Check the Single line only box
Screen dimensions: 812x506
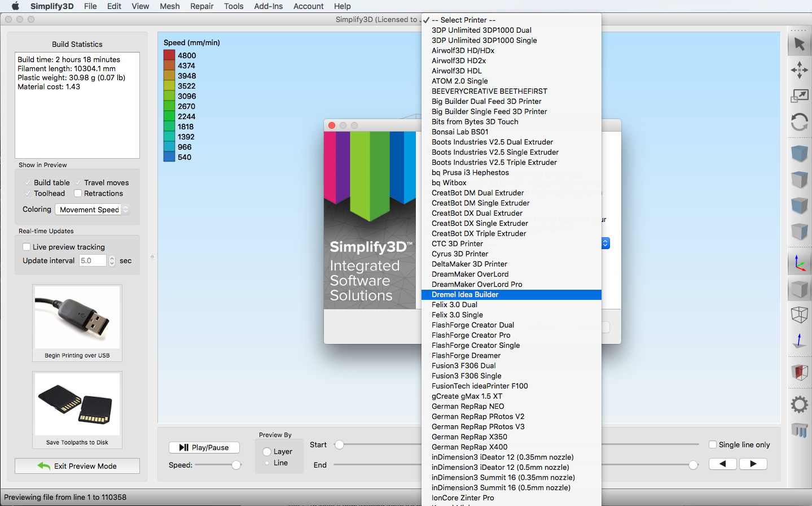pos(713,444)
